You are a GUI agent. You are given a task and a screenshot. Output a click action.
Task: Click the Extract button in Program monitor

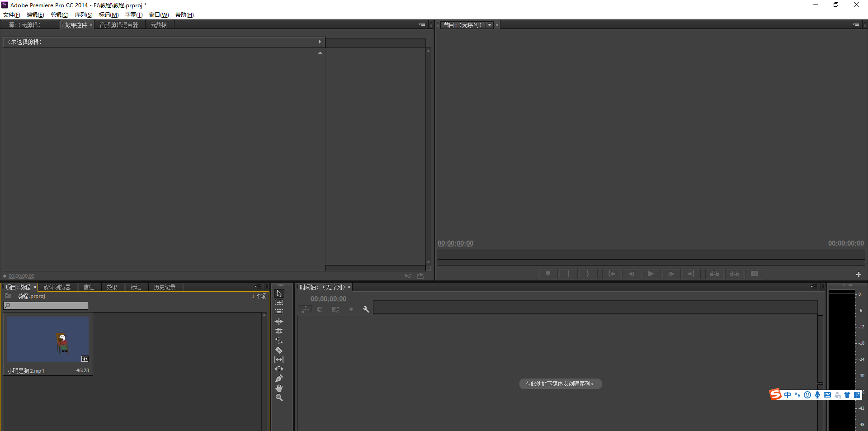tap(734, 274)
